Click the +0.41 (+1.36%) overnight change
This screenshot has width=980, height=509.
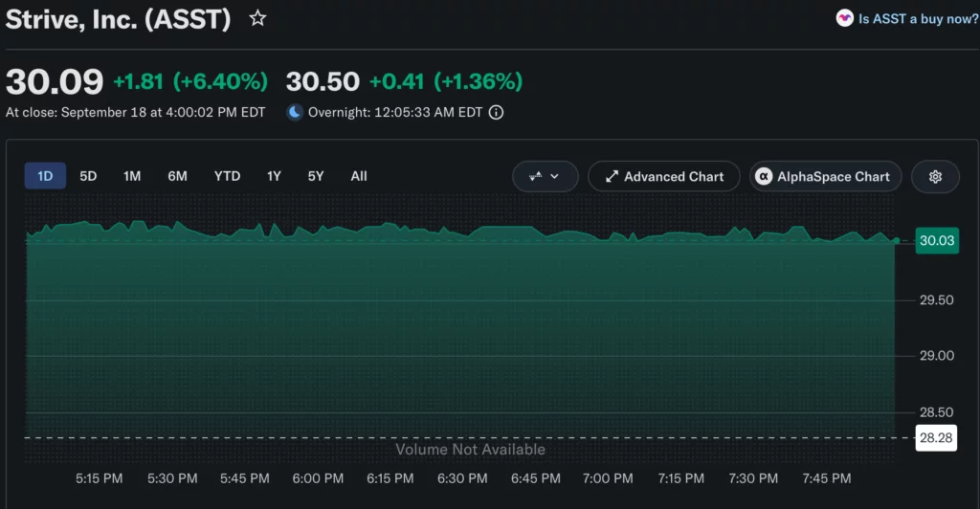coord(446,81)
